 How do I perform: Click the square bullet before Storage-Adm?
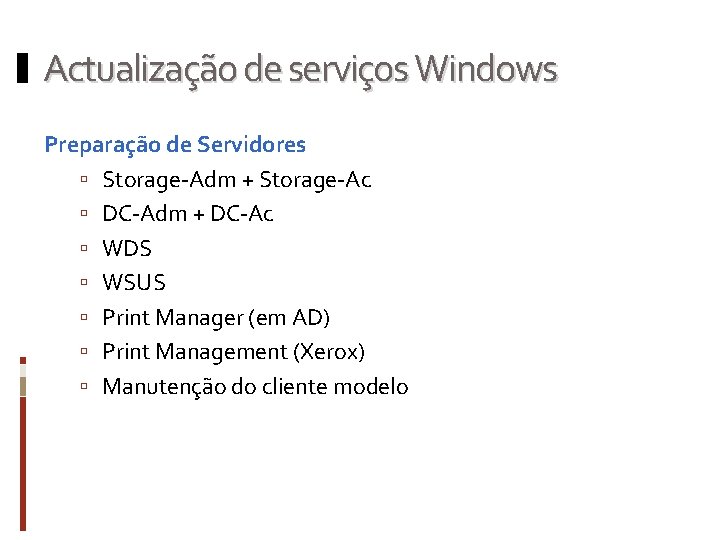pos(84,179)
